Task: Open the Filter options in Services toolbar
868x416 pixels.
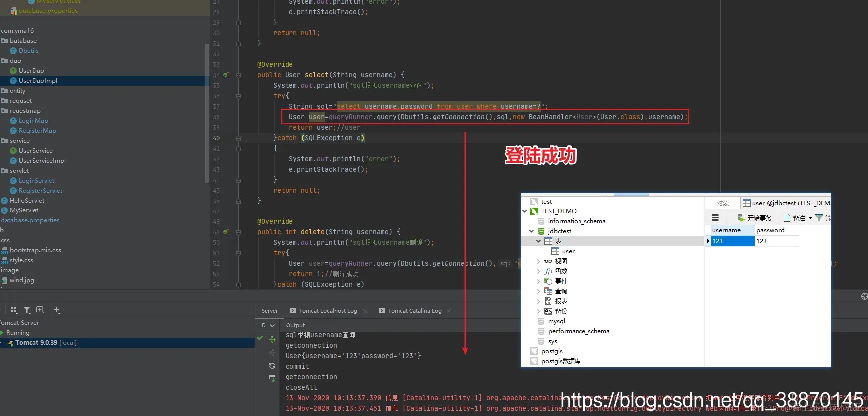Action: pos(27,310)
